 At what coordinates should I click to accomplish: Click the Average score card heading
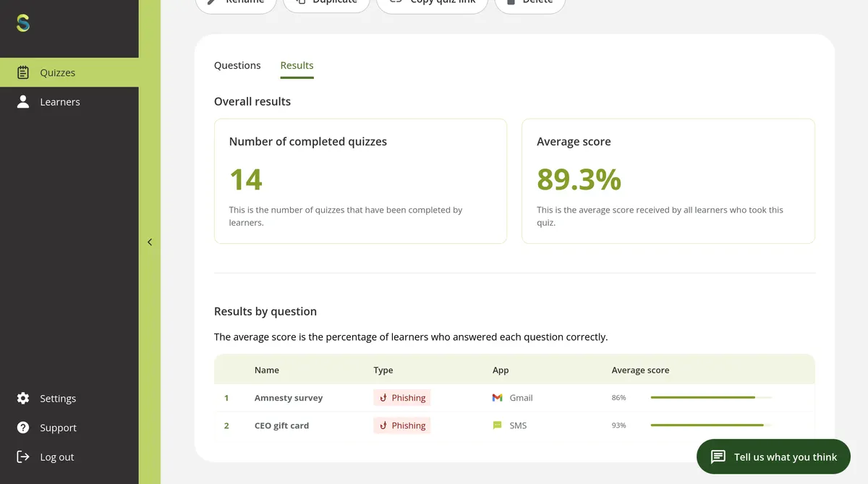(574, 142)
